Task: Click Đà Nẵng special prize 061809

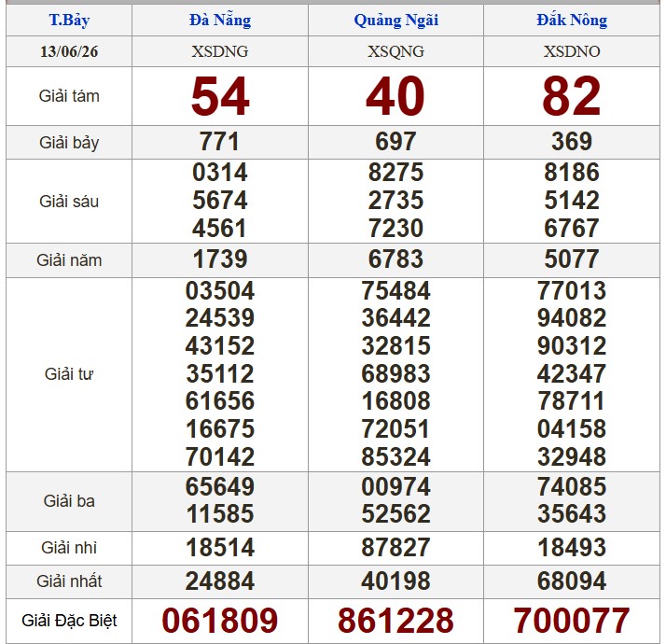Action: point(220,621)
